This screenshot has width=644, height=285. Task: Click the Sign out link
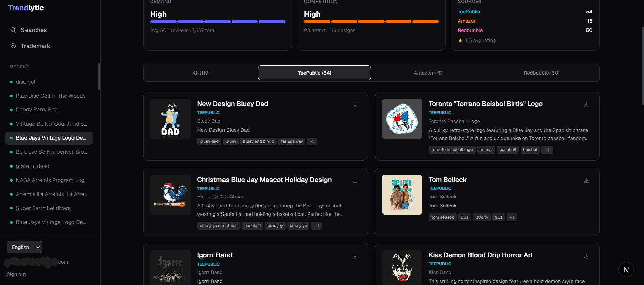tap(16, 274)
